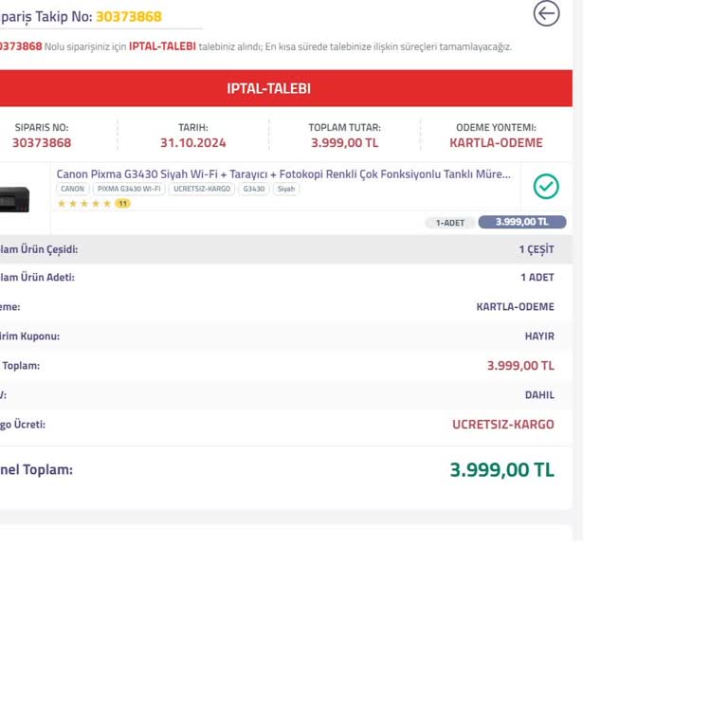Click the DAHIL tax value

[539, 395]
